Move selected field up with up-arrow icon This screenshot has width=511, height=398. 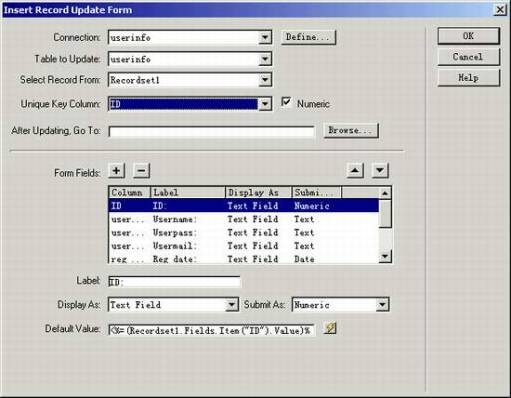pos(355,171)
